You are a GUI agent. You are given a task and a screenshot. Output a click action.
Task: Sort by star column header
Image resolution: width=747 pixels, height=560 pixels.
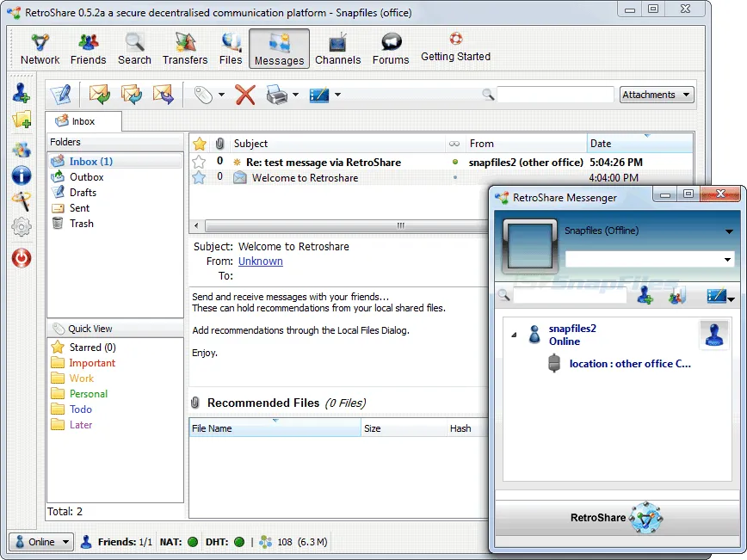200,144
